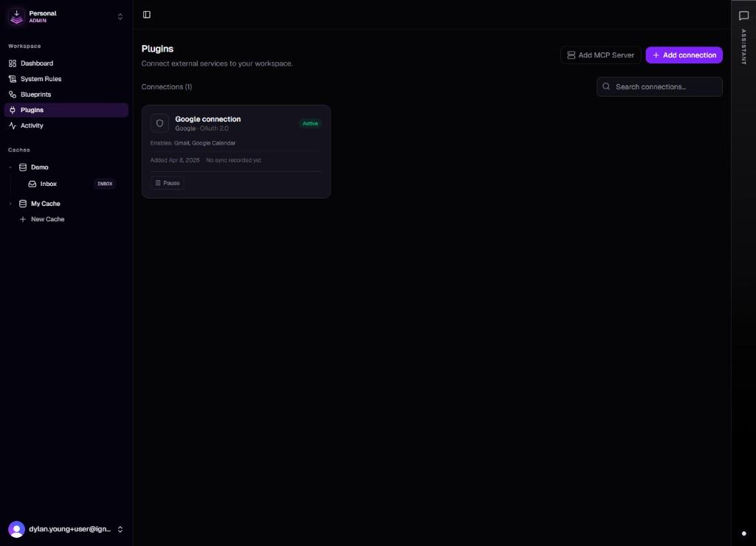Click the Personal workspace logo

pos(16,16)
